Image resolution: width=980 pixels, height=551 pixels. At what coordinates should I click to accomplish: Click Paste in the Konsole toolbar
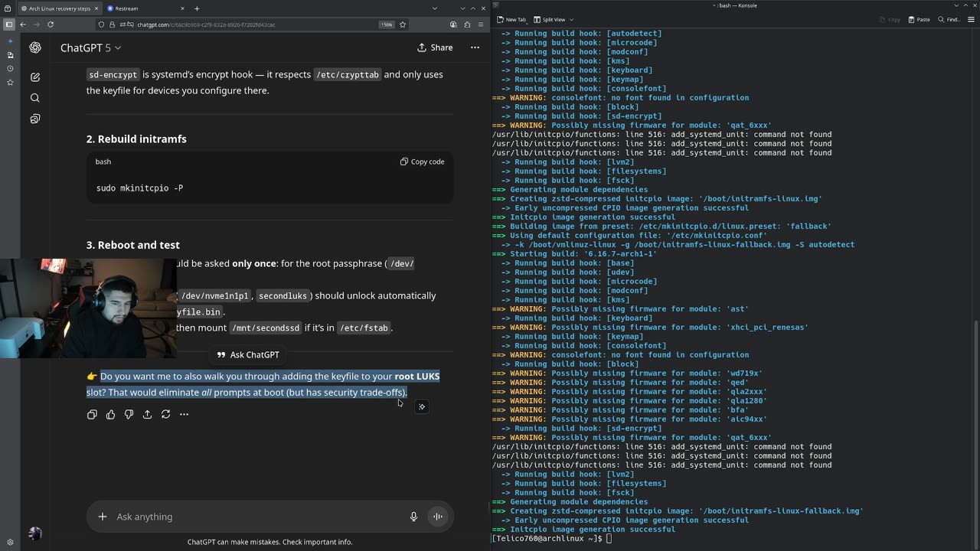point(919,19)
